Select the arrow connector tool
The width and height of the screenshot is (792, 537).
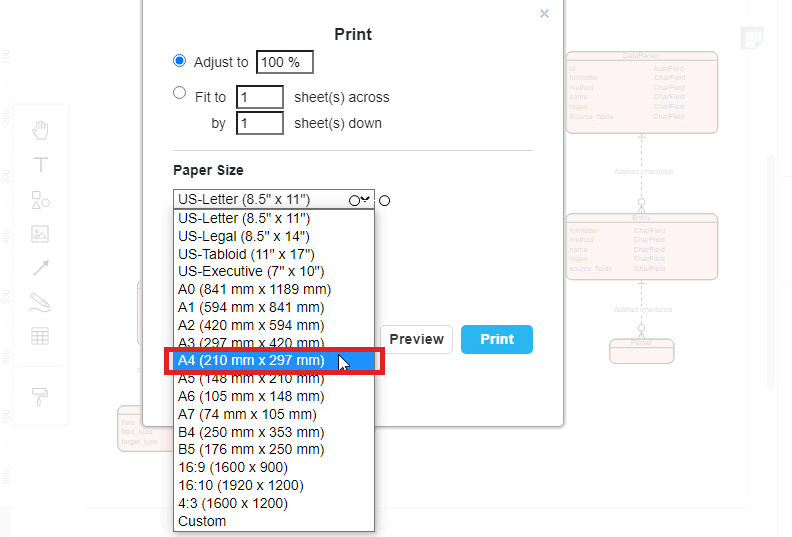pyautogui.click(x=40, y=268)
